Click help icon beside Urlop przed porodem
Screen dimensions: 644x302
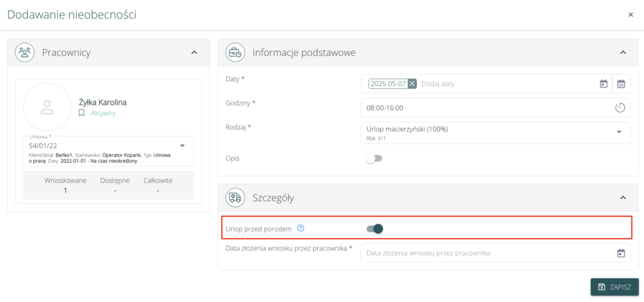(301, 228)
